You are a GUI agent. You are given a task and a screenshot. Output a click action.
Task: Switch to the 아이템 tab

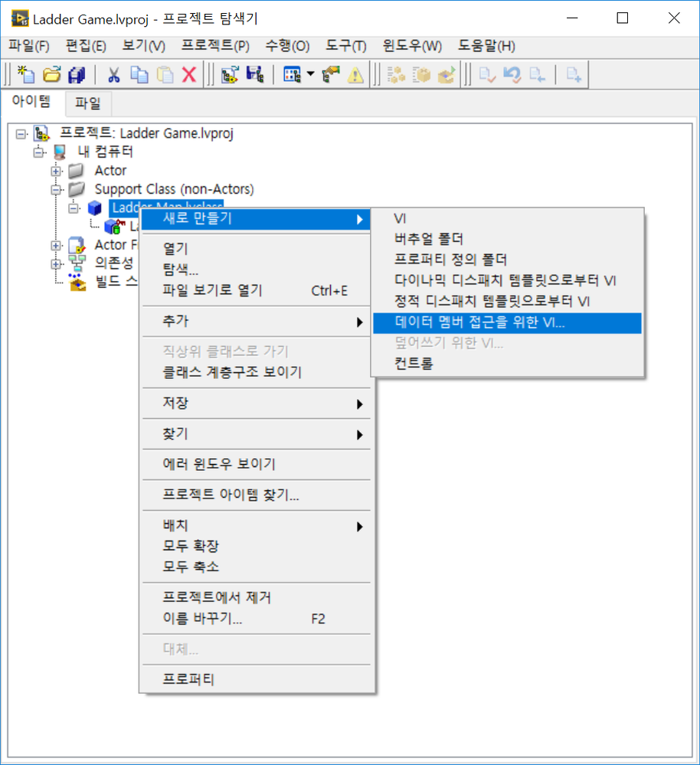[31, 101]
